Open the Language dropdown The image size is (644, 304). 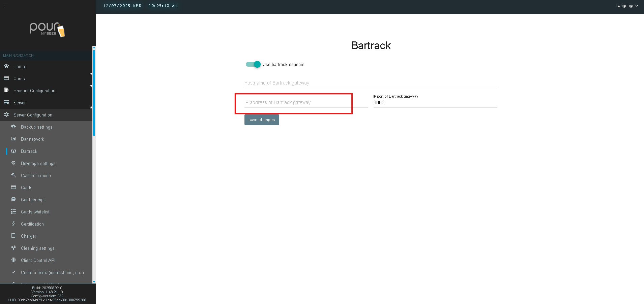[x=626, y=6]
